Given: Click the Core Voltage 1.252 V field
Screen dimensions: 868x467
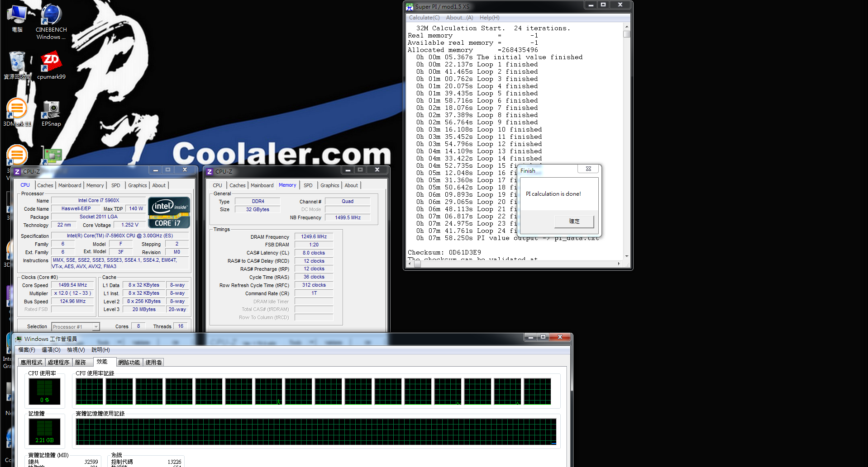Looking at the screenshot, I should click(x=130, y=225).
